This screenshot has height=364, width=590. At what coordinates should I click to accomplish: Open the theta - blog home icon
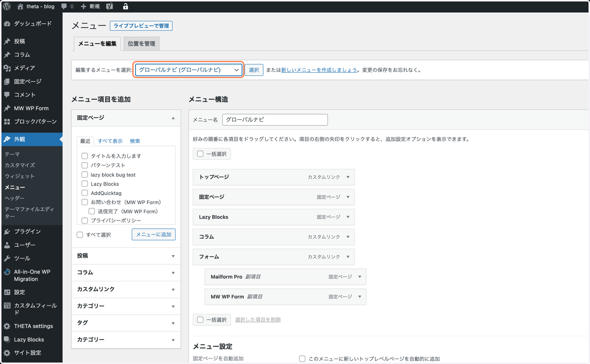coord(20,6)
